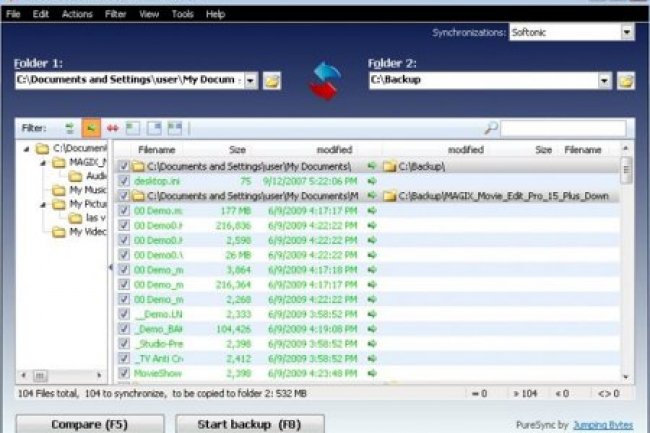This screenshot has height=433, width=650.
Task: Click the Compare (F5) button
Action: pos(90,424)
